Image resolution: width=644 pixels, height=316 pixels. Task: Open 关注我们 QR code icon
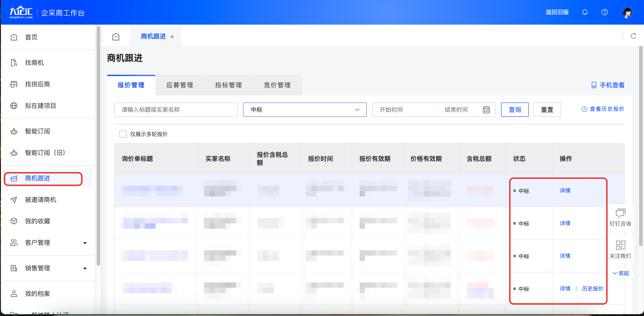pos(621,246)
